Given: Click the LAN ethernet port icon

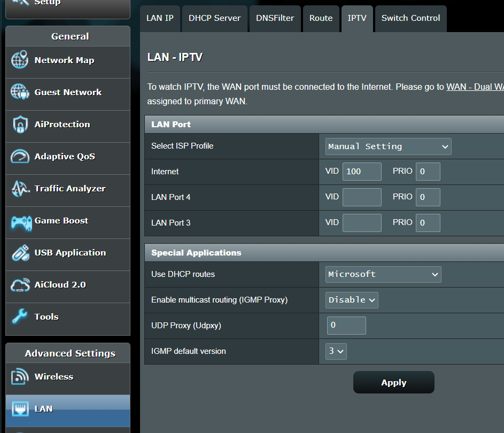Looking at the screenshot, I should pyautogui.click(x=20, y=408).
